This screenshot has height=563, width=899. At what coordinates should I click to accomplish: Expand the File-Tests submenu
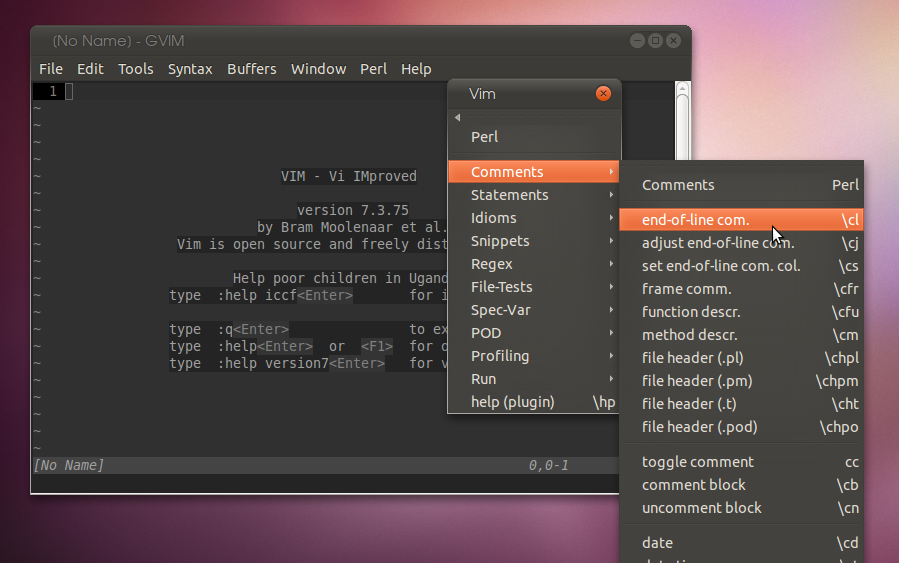[x=534, y=287]
